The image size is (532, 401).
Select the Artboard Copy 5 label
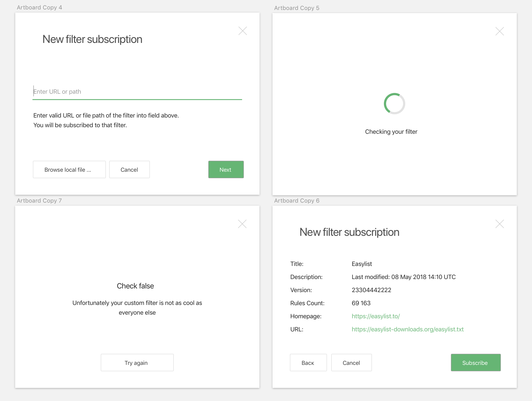pyautogui.click(x=297, y=8)
